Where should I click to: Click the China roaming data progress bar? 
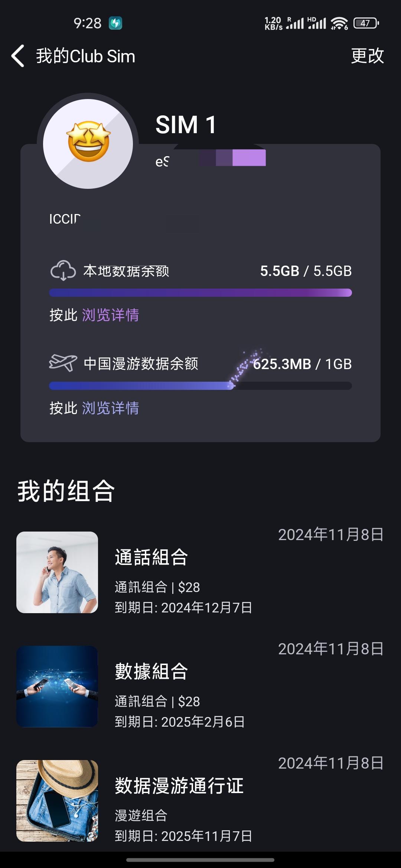[200, 386]
